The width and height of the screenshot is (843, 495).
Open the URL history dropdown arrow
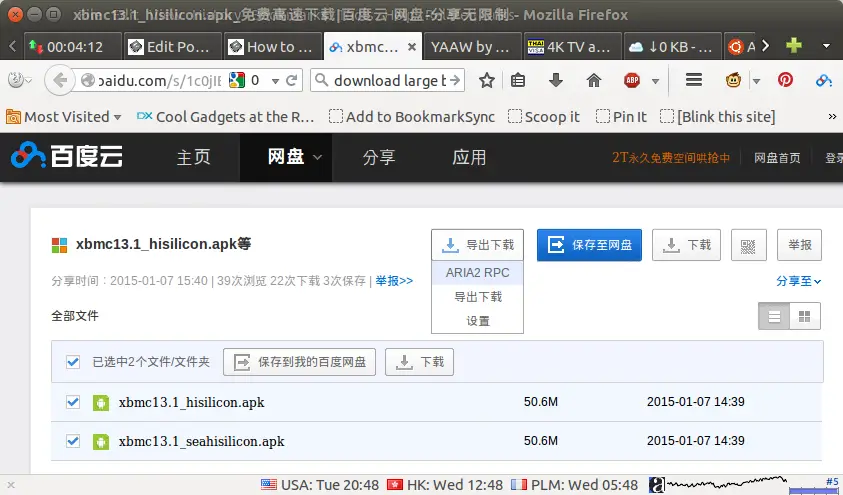(x=275, y=81)
